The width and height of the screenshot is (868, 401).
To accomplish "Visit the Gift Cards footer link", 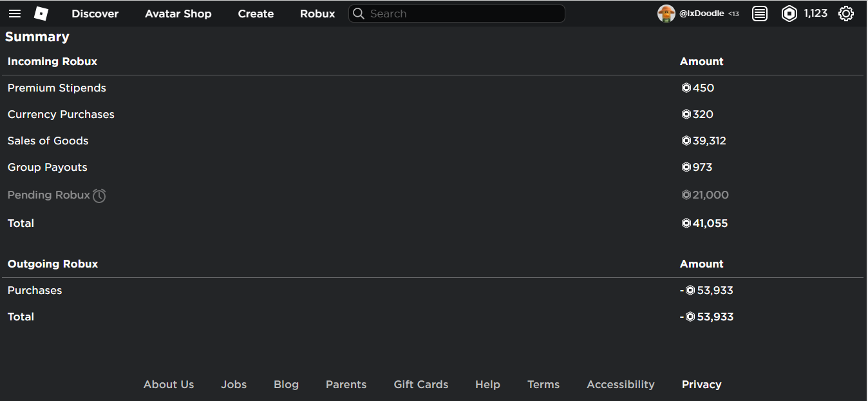I will [x=421, y=384].
